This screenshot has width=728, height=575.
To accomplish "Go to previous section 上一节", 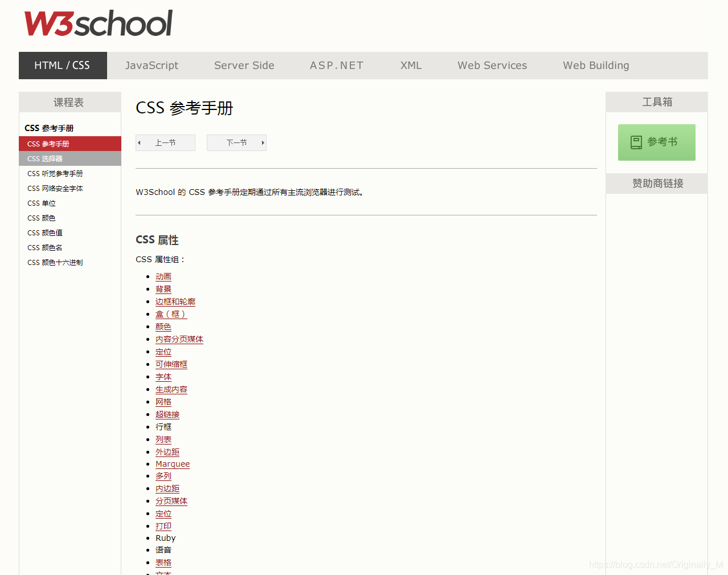I will pyautogui.click(x=165, y=142).
